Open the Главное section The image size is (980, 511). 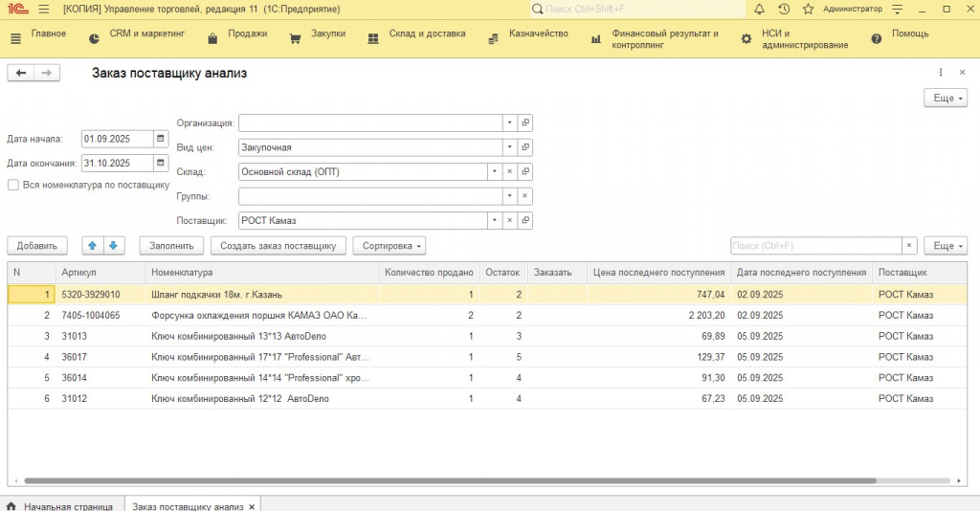tap(49, 33)
